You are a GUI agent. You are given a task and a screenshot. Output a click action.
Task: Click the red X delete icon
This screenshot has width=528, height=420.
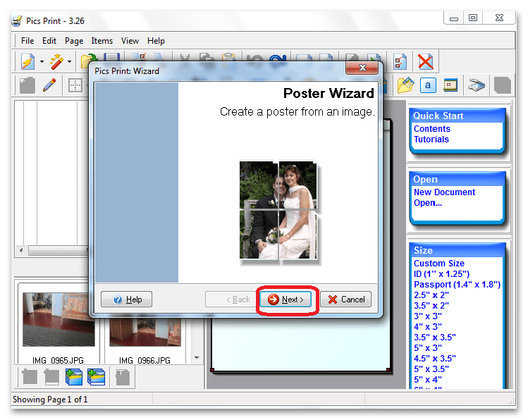click(425, 62)
